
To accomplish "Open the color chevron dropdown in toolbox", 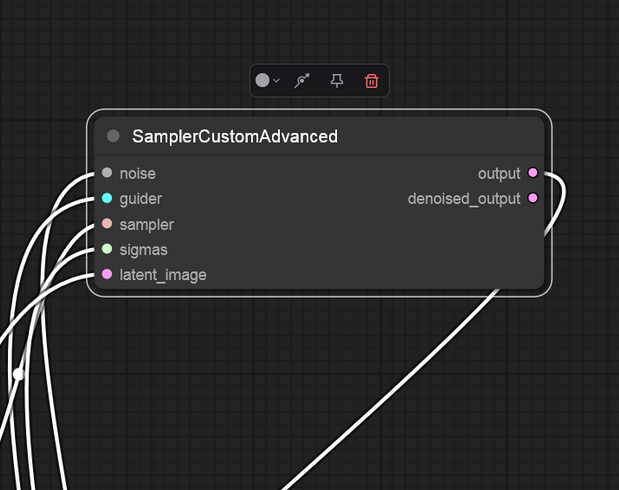I will pos(276,81).
